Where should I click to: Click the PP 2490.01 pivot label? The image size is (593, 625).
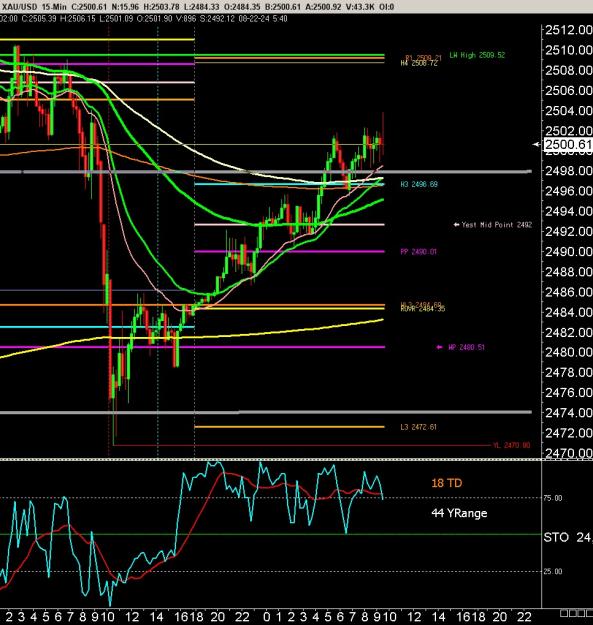[x=418, y=252]
